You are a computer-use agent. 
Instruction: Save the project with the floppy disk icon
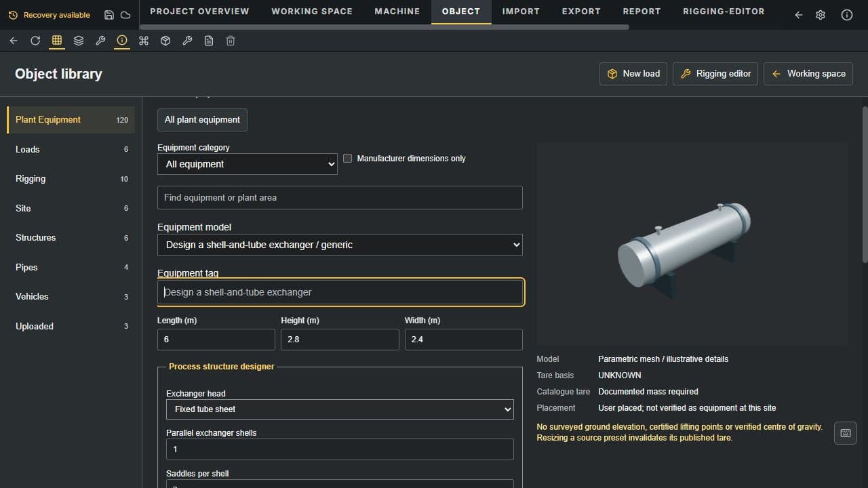pos(109,15)
